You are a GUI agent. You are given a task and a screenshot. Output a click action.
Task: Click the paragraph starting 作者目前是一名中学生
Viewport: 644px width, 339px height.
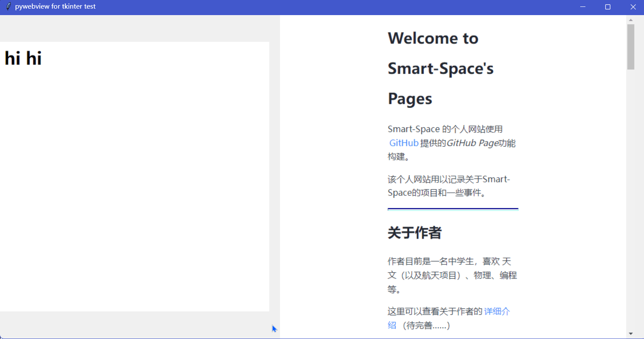point(452,275)
